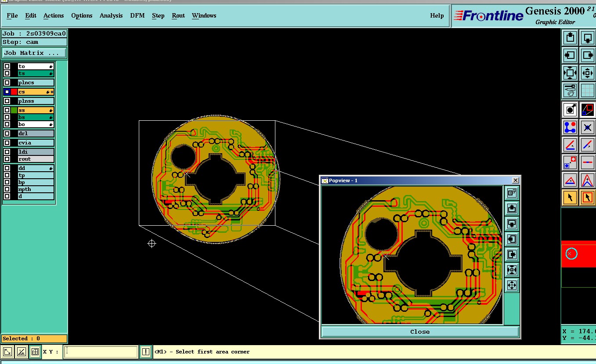Select the add feature tool with black circle

(570, 109)
